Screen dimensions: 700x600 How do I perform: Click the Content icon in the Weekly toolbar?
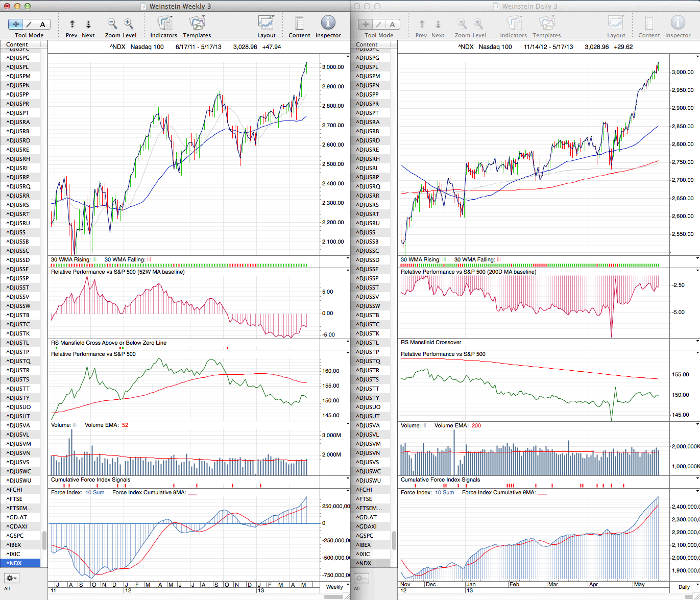[299, 24]
